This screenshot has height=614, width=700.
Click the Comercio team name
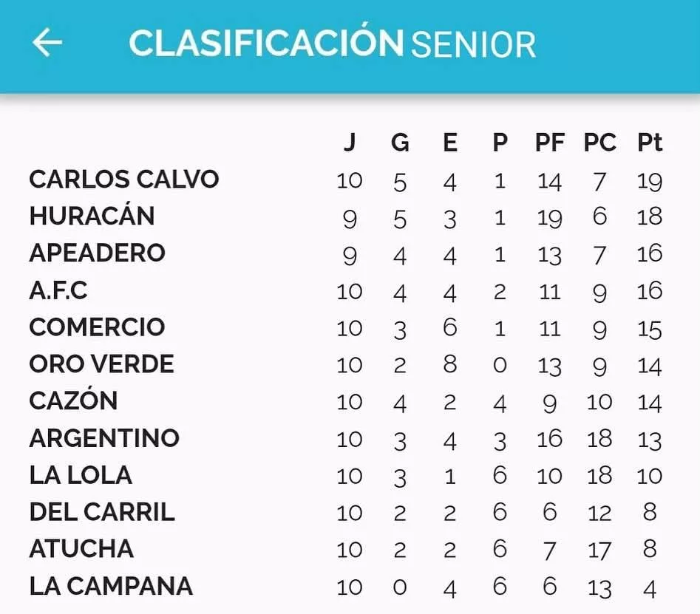(x=97, y=327)
